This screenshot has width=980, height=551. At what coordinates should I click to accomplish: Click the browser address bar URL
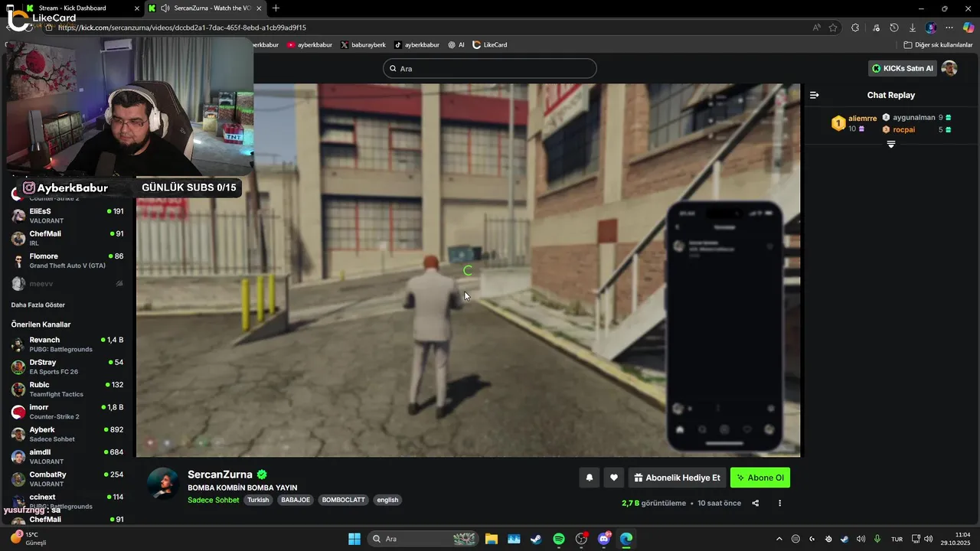click(181, 28)
